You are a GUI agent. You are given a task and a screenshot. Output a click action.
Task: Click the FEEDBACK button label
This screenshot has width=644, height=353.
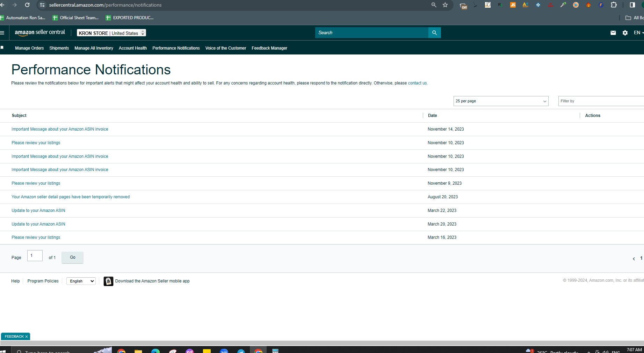click(x=14, y=337)
